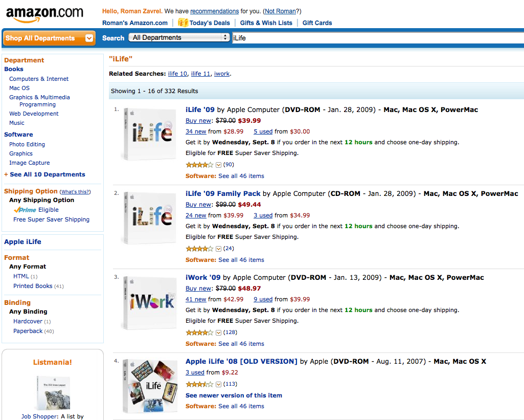Open See newer version of this item
This screenshot has width=524, height=420.
tap(234, 395)
